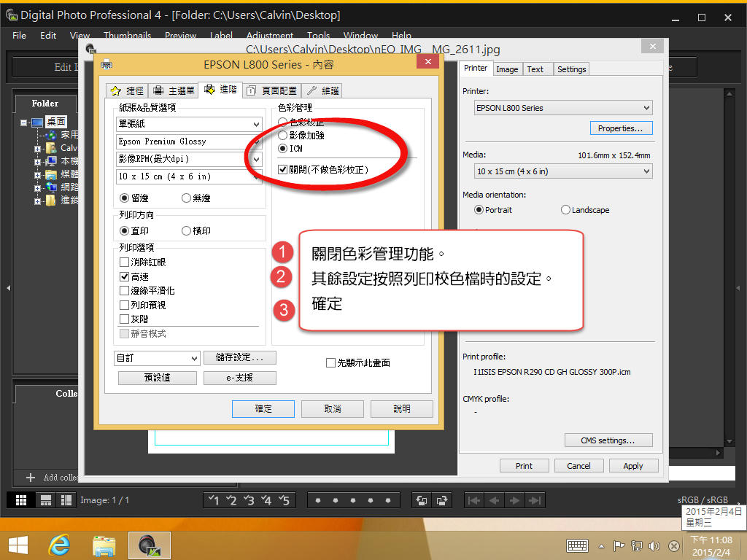Apply check mark 3 rating
Screen dimensions: 747x560
(x=249, y=500)
